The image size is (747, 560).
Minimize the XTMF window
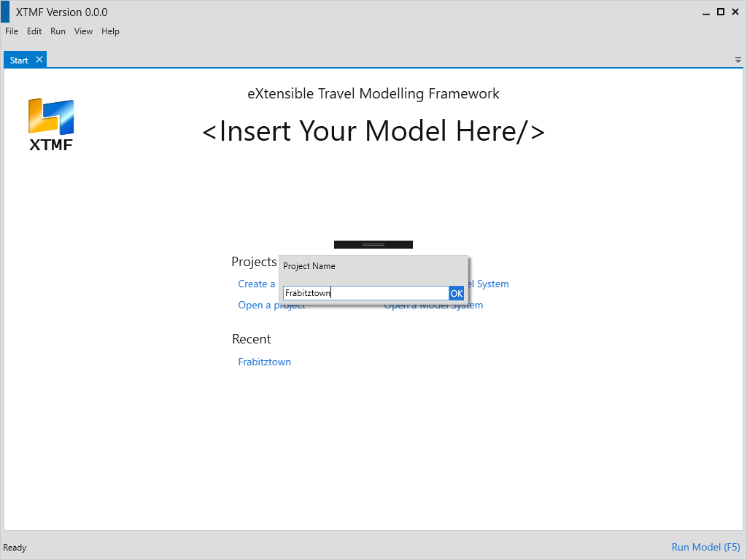point(705,12)
